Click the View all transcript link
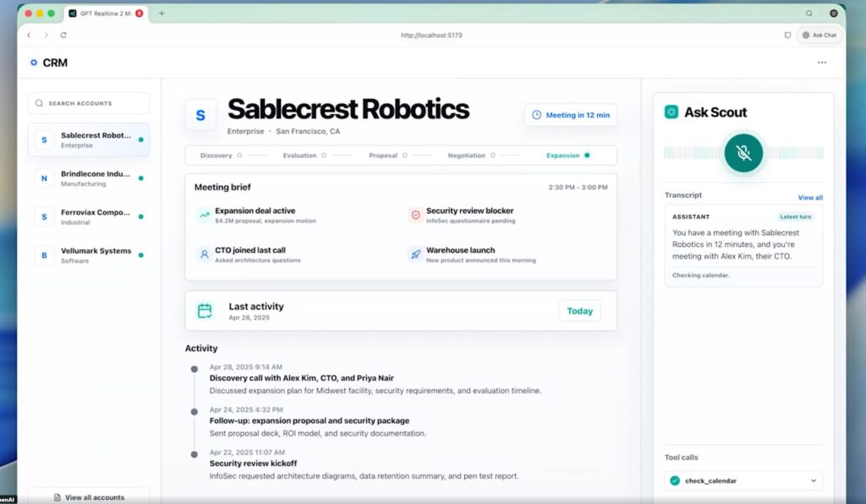Viewport: 866px width, 504px height. (810, 198)
